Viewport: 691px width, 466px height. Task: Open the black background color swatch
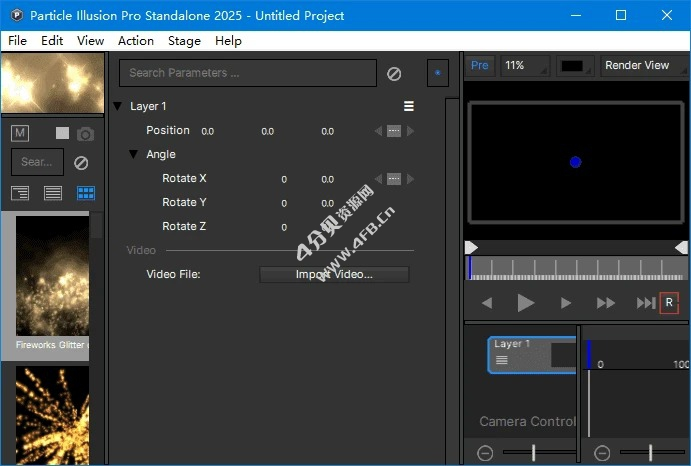pyautogui.click(x=573, y=66)
